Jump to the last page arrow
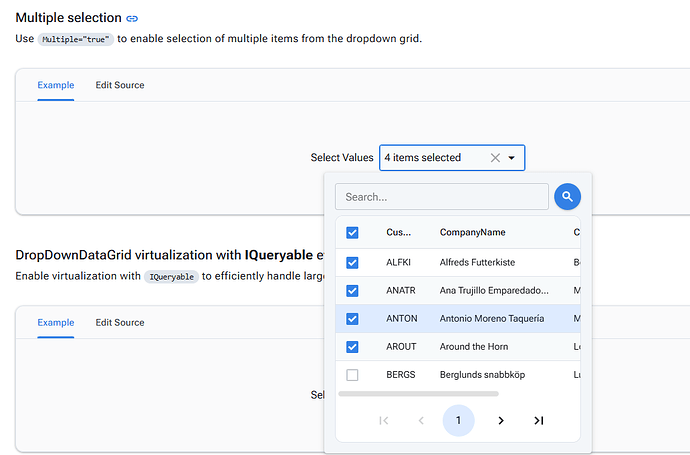The height and width of the screenshot is (455, 690). tap(539, 421)
